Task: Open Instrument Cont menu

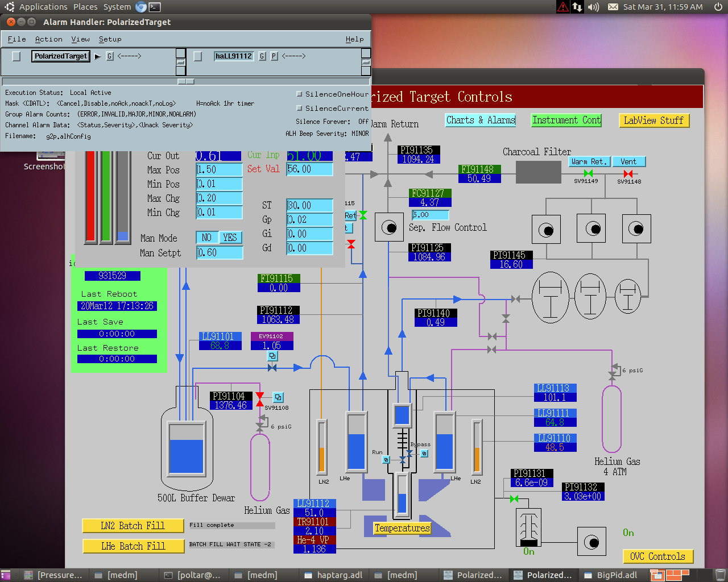Action: pos(566,120)
